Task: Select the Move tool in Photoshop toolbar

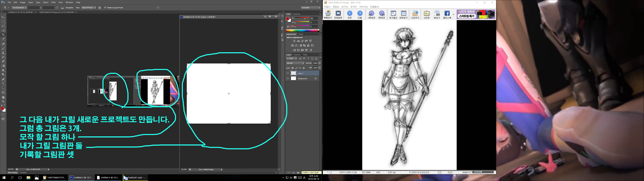Action: coord(3,17)
